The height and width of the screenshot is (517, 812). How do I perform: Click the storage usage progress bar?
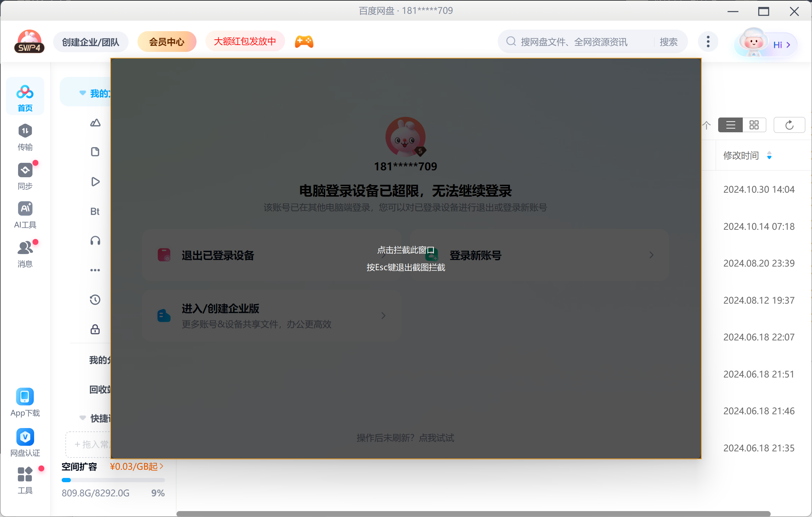tap(113, 480)
